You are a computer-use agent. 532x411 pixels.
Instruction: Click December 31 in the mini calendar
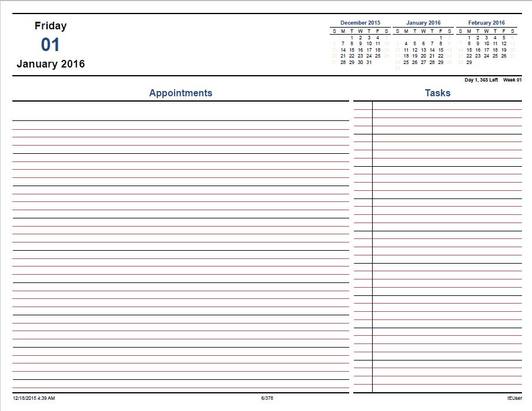pyautogui.click(x=369, y=62)
